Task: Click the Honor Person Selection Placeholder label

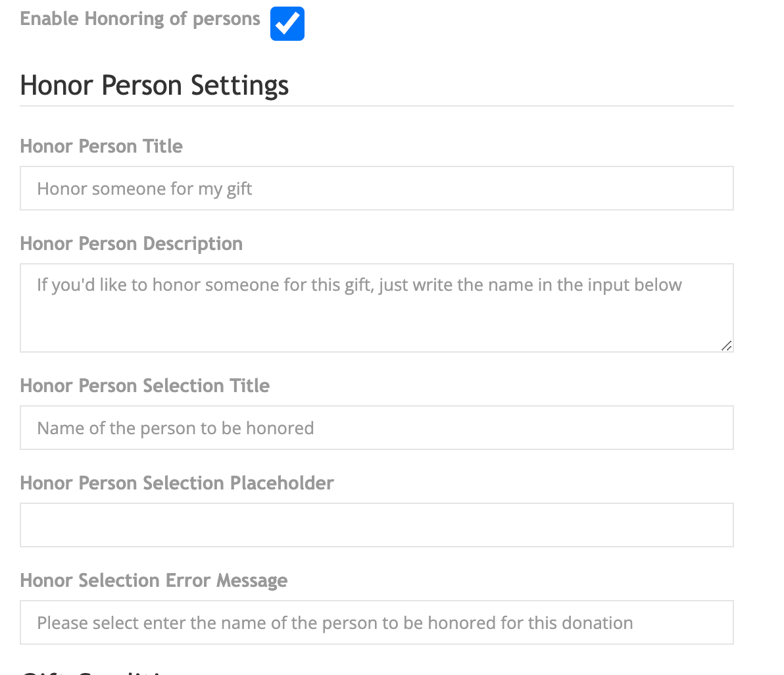Action: 177,483
